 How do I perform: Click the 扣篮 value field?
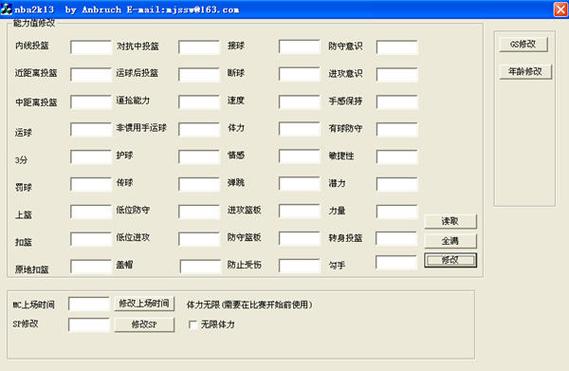point(91,239)
